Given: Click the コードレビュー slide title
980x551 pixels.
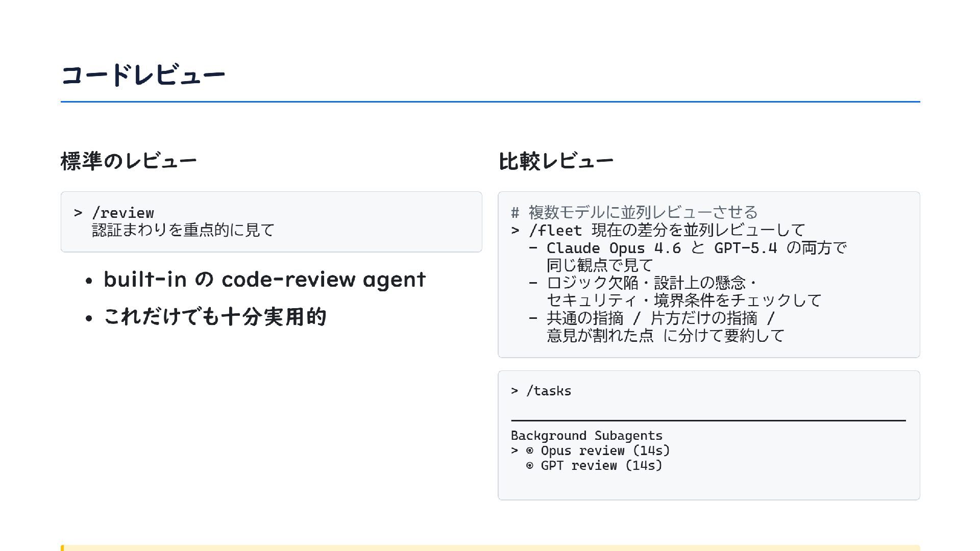Looking at the screenshot, I should (x=143, y=74).
